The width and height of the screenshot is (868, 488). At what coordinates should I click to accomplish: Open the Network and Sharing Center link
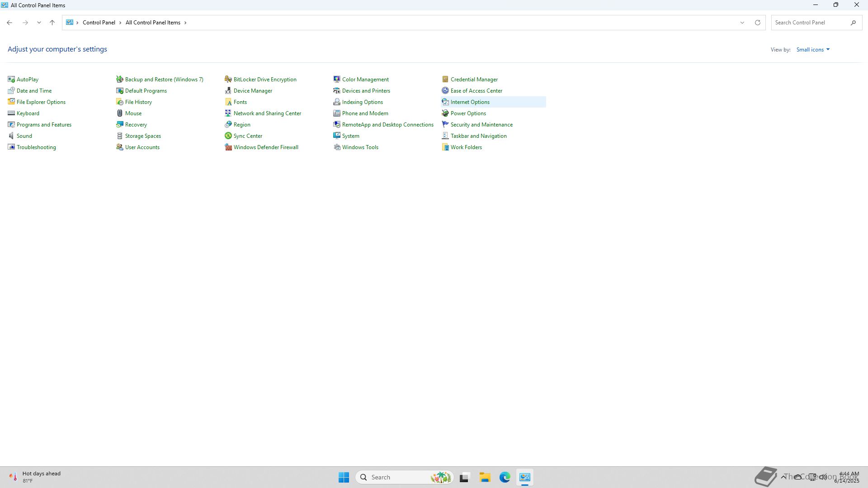click(267, 113)
